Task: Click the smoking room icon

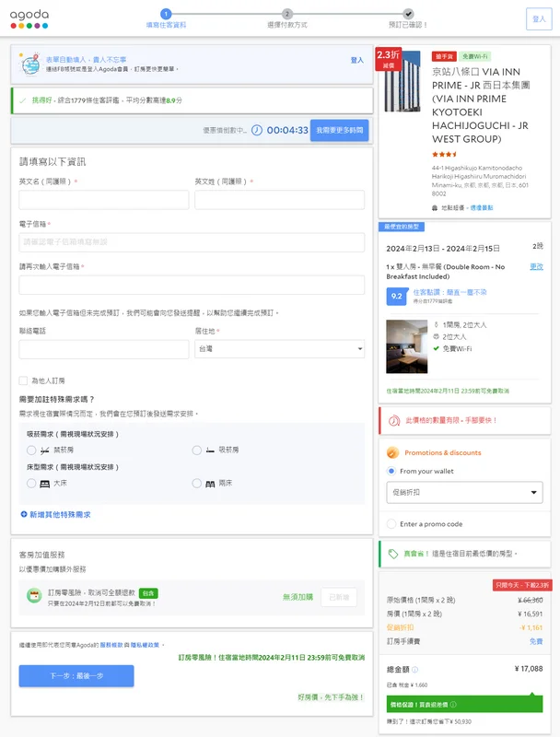Action: 210,450
